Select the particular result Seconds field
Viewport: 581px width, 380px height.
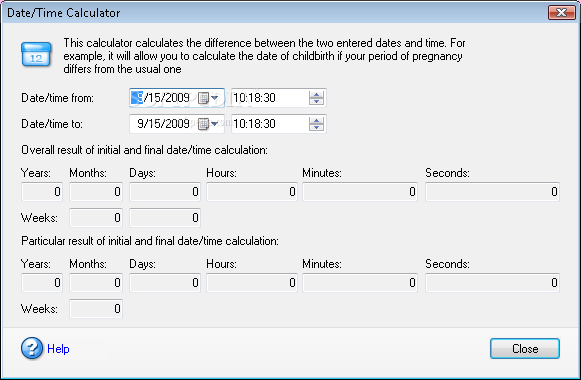492,283
